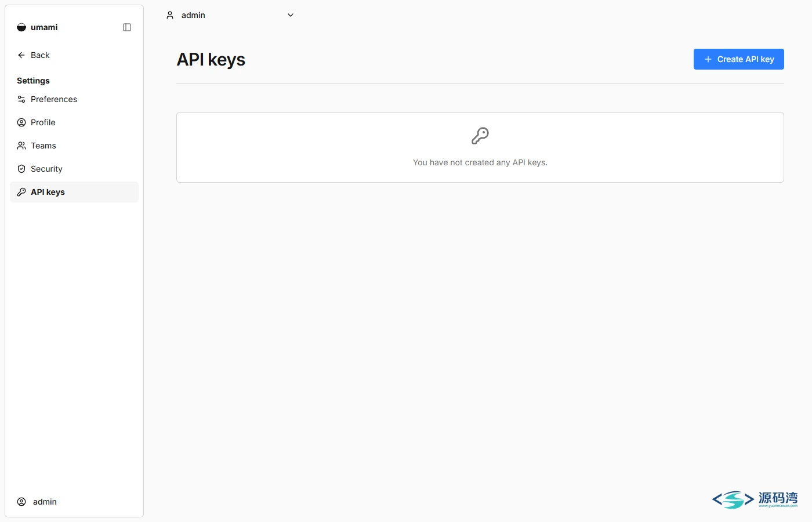Click the Settings heading text
This screenshot has width=812, height=522.
(33, 81)
